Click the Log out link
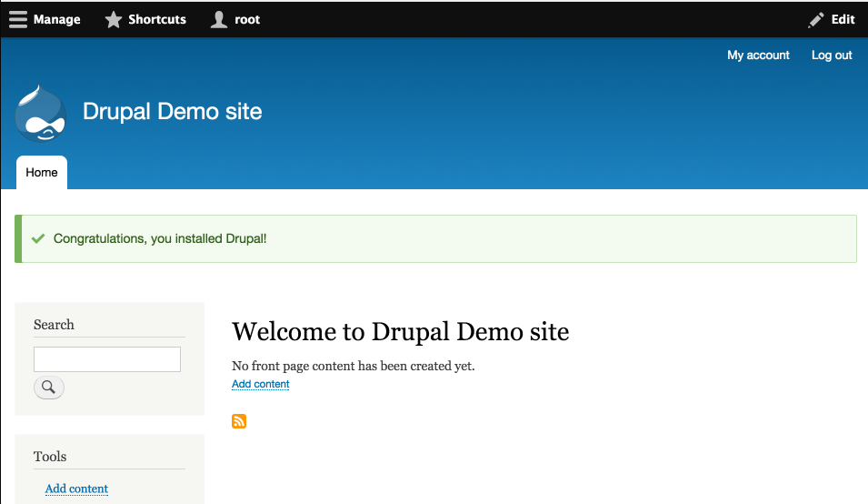 tap(832, 55)
